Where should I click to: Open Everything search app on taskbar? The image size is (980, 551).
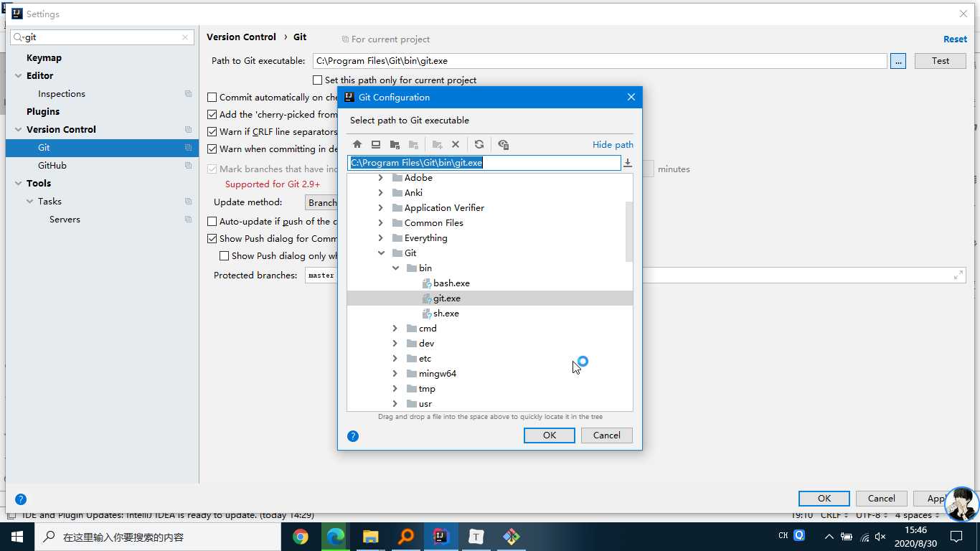click(x=406, y=537)
